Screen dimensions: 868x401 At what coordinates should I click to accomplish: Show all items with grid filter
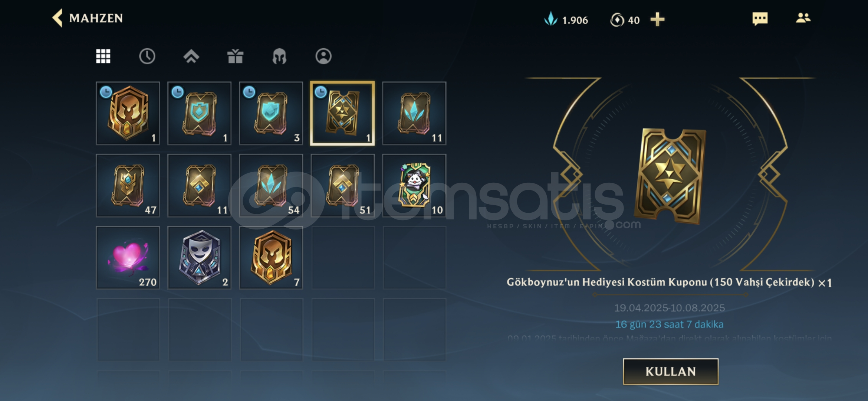click(103, 56)
